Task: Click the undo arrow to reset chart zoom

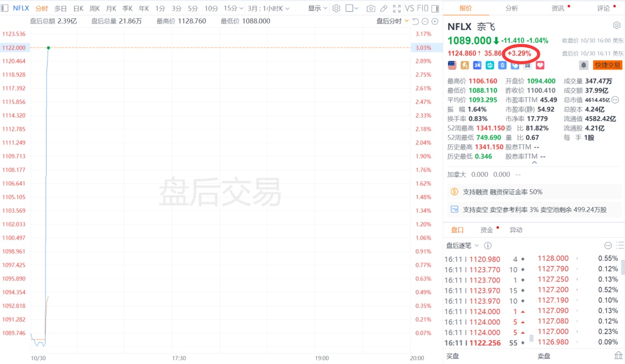Action: point(416,21)
